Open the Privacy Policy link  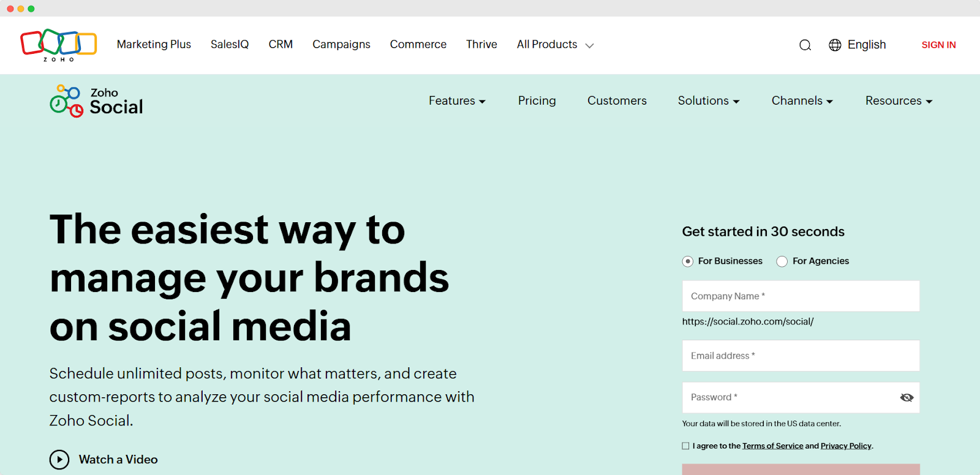(846, 446)
